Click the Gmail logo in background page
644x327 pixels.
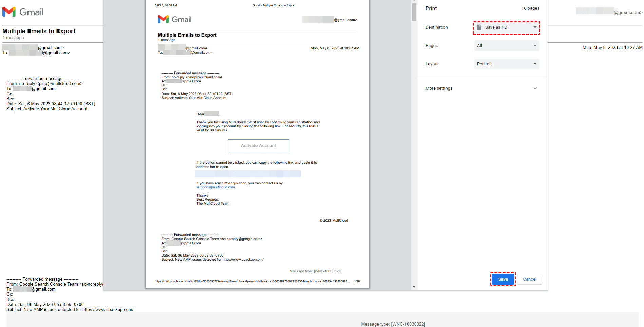(23, 12)
